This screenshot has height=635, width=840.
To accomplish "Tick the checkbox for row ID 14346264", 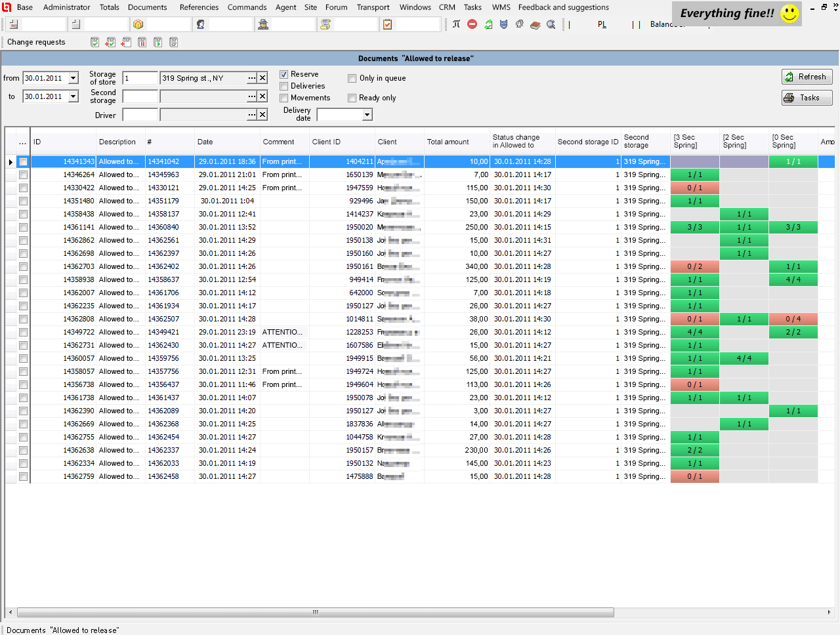I will point(24,174).
